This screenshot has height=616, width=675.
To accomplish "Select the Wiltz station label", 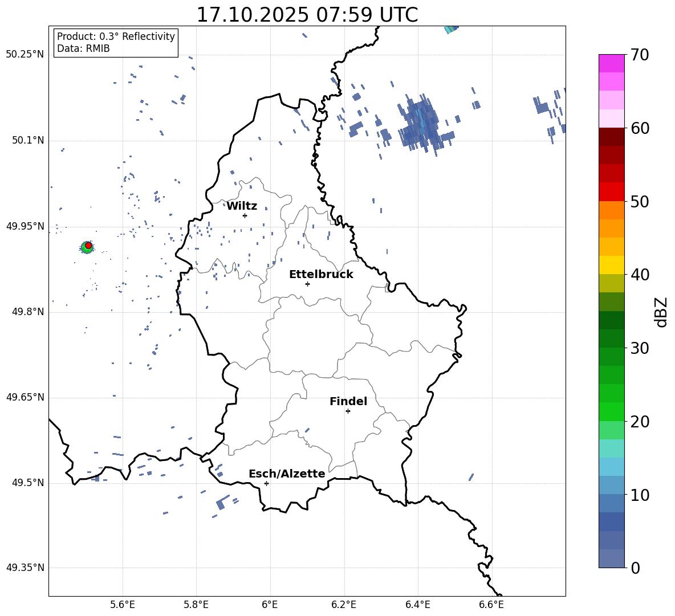I will click(242, 206).
